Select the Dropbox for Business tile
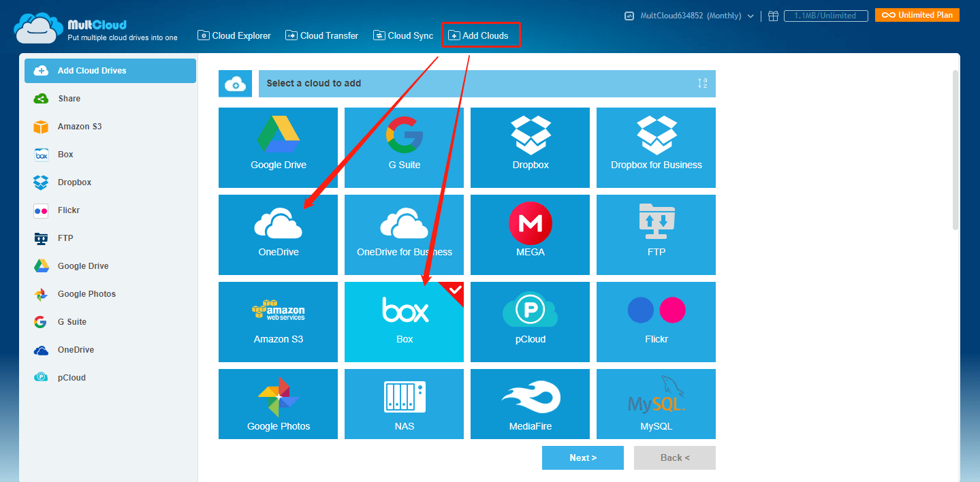This screenshot has height=482, width=980. pyautogui.click(x=656, y=148)
